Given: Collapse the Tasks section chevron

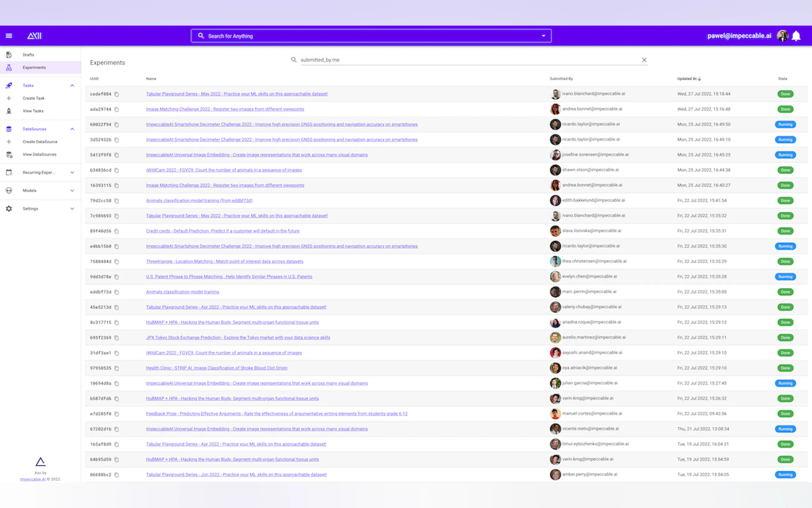Looking at the screenshot, I should (72, 86).
